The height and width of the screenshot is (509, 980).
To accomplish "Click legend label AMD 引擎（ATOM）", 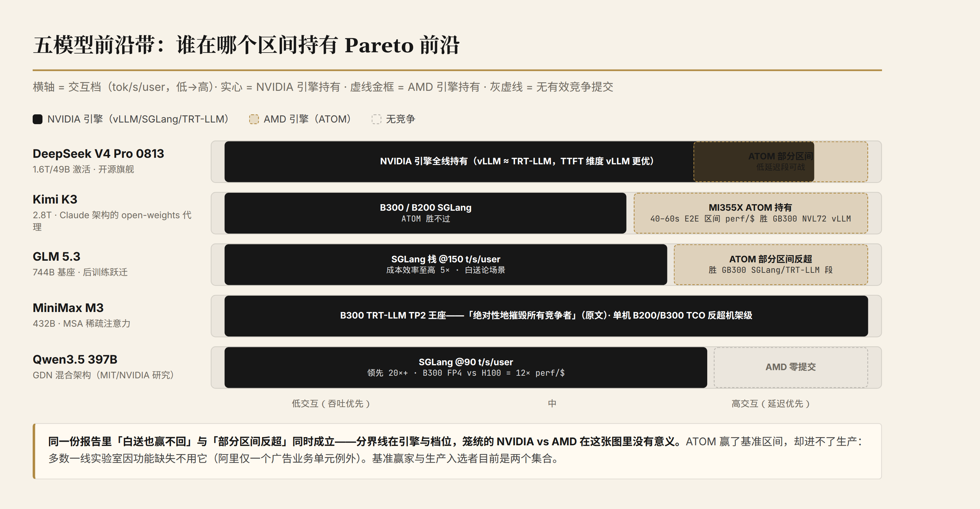I will (x=307, y=119).
